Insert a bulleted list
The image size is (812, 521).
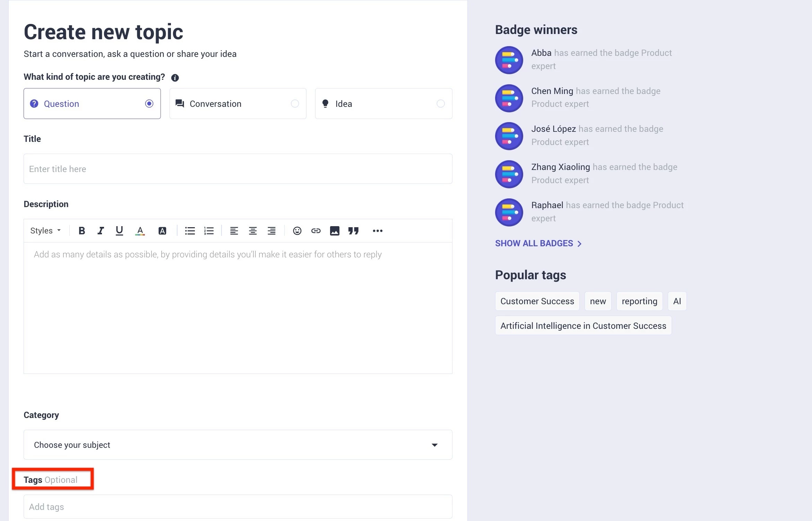tap(190, 231)
